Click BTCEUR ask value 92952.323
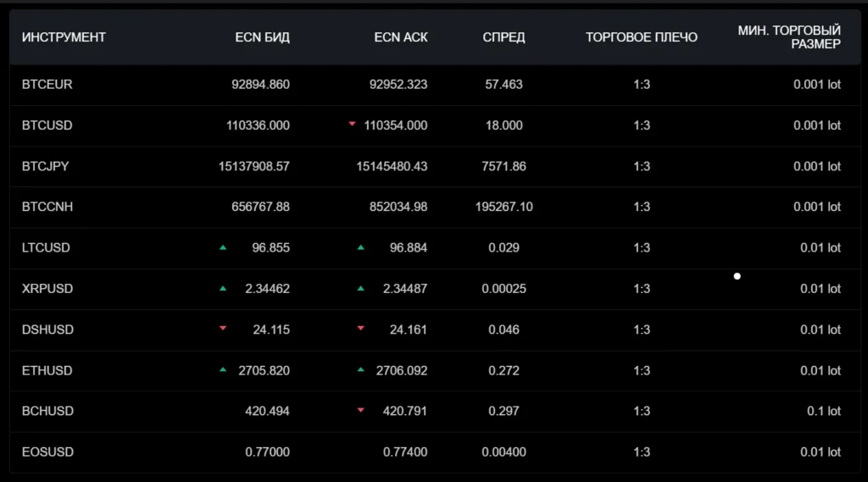Viewport: 868px width, 482px height. point(398,85)
